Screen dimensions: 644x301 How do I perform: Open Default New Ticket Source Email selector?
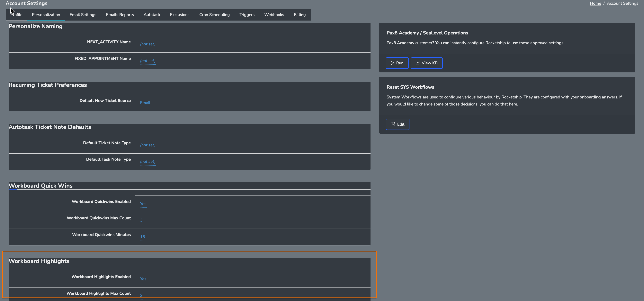[x=145, y=103]
